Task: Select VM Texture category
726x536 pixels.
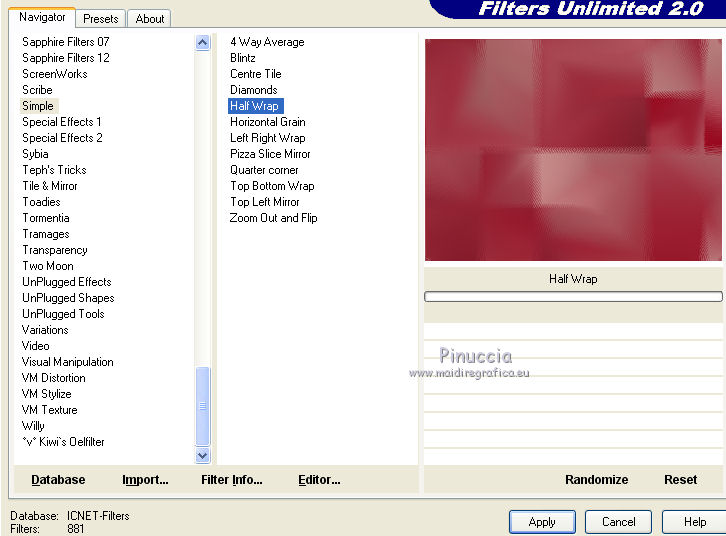Action: pos(49,410)
